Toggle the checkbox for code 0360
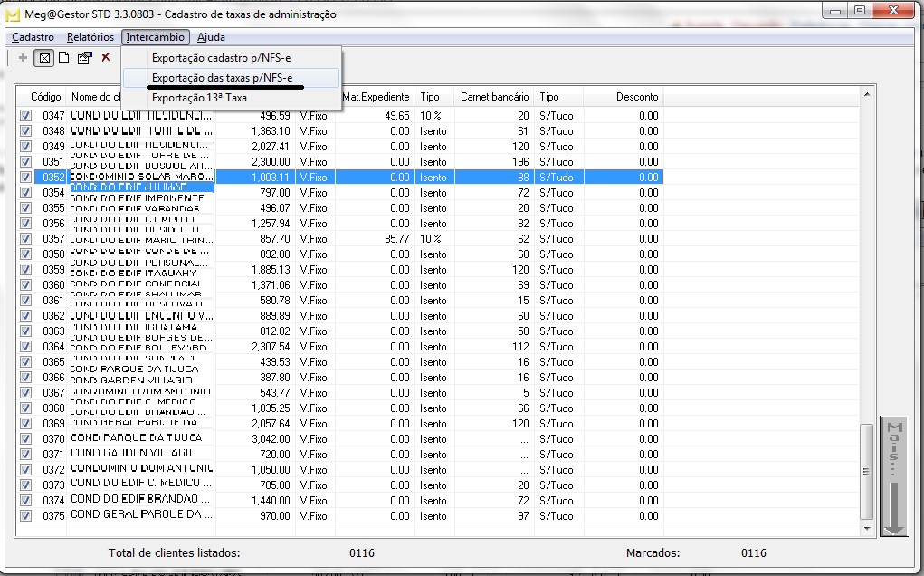 pos(26,285)
